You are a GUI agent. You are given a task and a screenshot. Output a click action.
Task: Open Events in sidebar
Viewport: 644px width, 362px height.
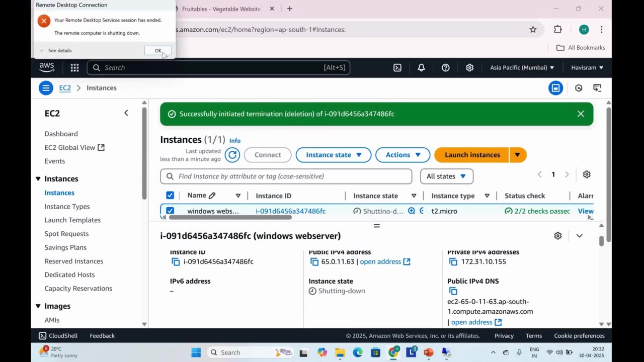pyautogui.click(x=54, y=161)
